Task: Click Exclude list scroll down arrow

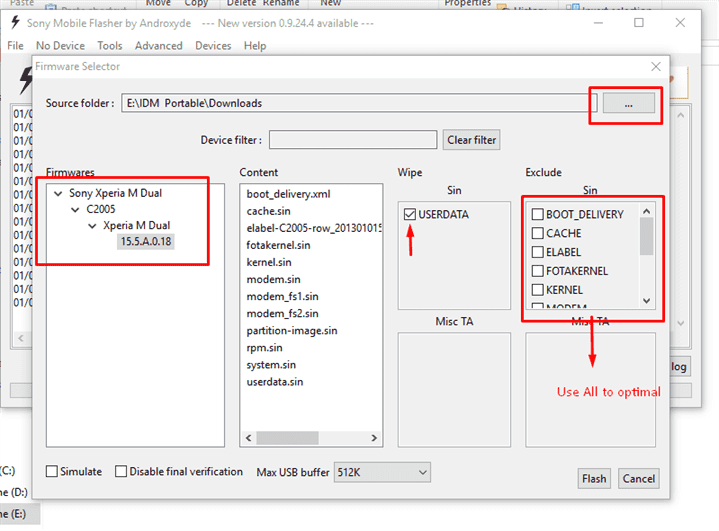Action: tap(647, 301)
